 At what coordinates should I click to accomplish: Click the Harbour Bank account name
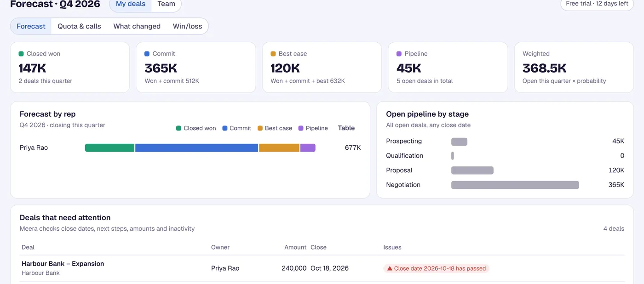pyautogui.click(x=40, y=273)
